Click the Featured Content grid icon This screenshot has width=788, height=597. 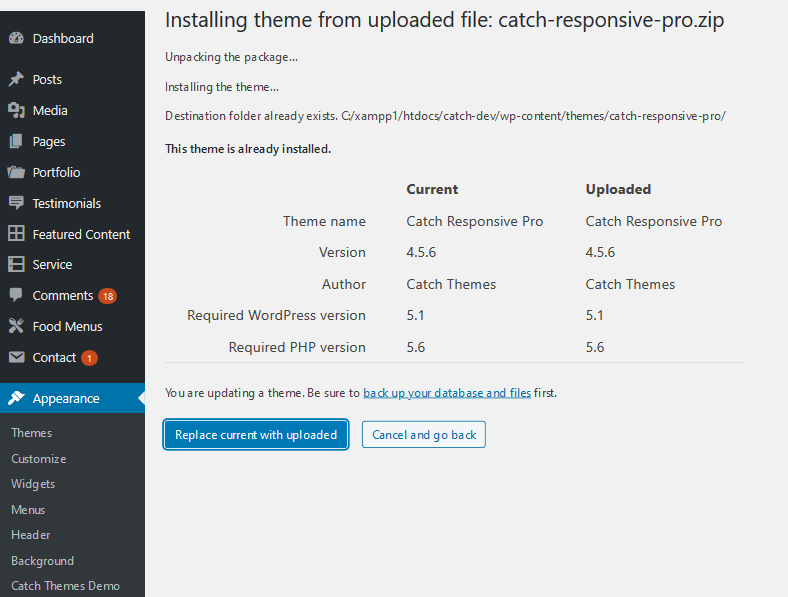[x=16, y=234]
